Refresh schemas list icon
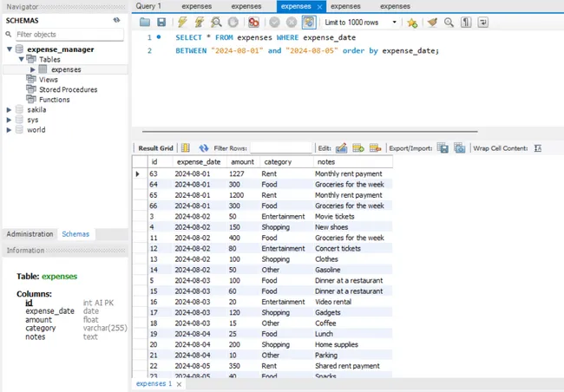Screen dimensions: 564x392 tap(116, 20)
